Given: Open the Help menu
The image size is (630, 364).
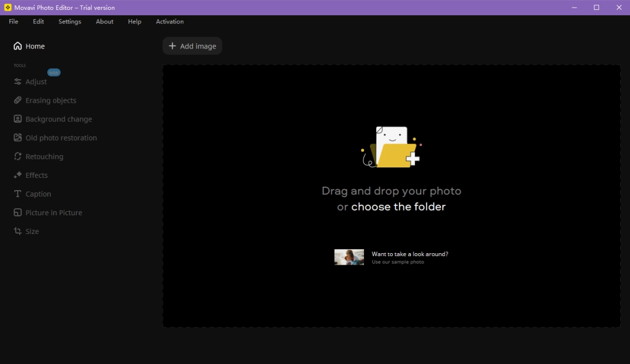Looking at the screenshot, I should tap(135, 22).
